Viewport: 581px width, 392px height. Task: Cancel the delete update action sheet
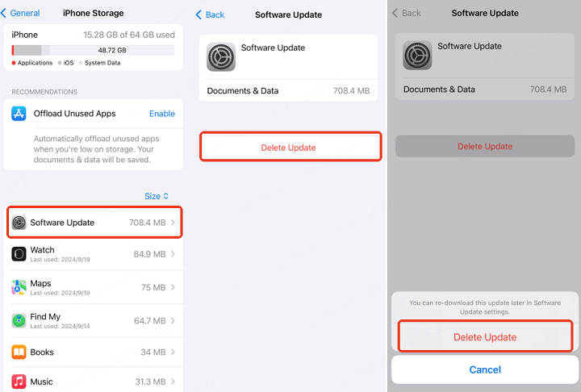tap(484, 369)
